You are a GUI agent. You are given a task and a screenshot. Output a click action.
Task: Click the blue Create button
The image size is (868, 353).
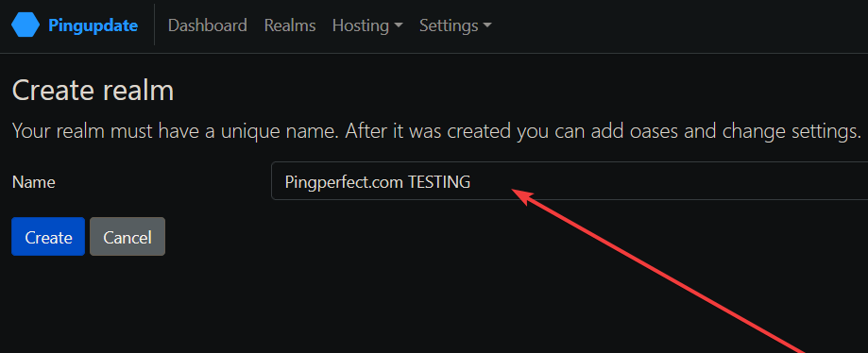[x=48, y=237]
